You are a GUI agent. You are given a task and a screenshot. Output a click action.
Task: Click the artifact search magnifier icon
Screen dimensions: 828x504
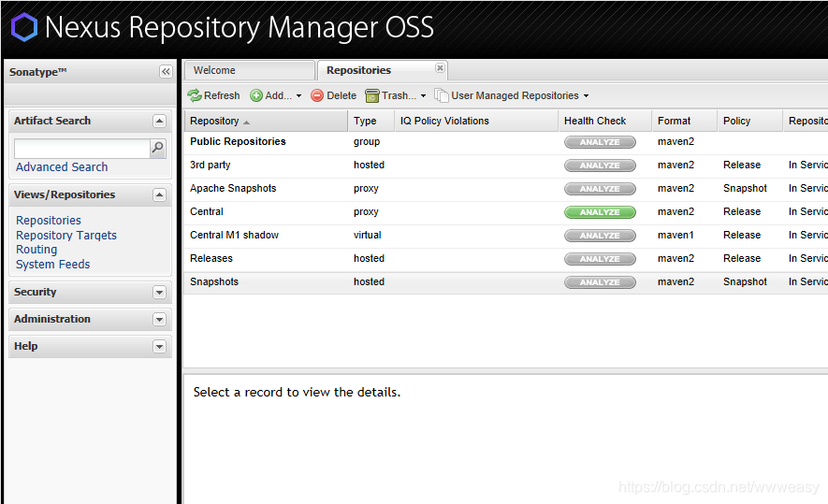[157, 149]
